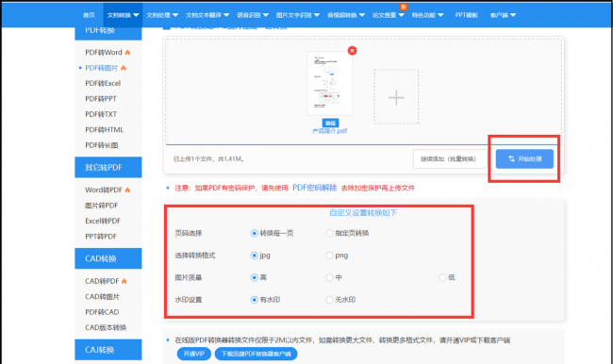This screenshot has width=613, height=364.
Task: Click 下载迅捷PDF转换器客户端 button
Action: coord(257,354)
